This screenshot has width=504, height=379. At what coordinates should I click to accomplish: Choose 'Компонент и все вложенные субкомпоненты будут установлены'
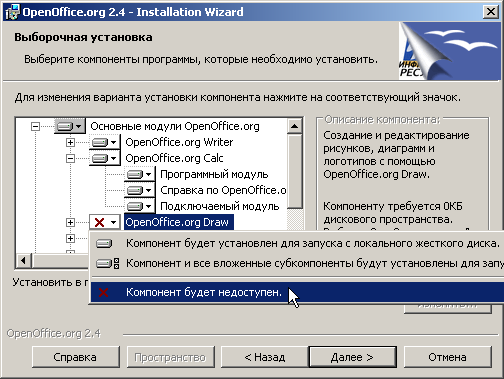(297, 263)
